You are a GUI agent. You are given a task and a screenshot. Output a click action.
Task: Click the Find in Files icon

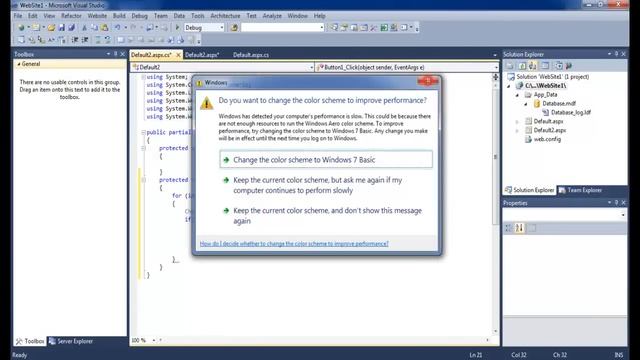(x=234, y=28)
